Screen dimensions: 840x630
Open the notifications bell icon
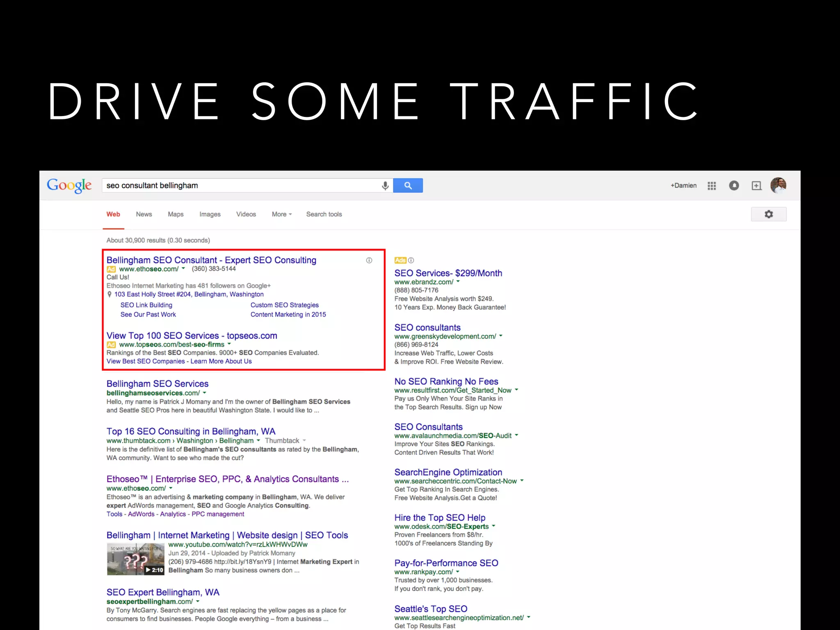point(734,186)
